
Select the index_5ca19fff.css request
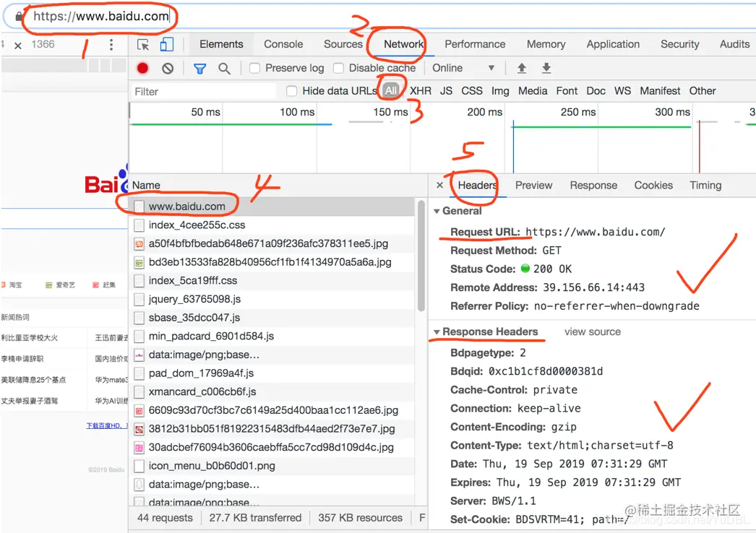pyautogui.click(x=272, y=280)
